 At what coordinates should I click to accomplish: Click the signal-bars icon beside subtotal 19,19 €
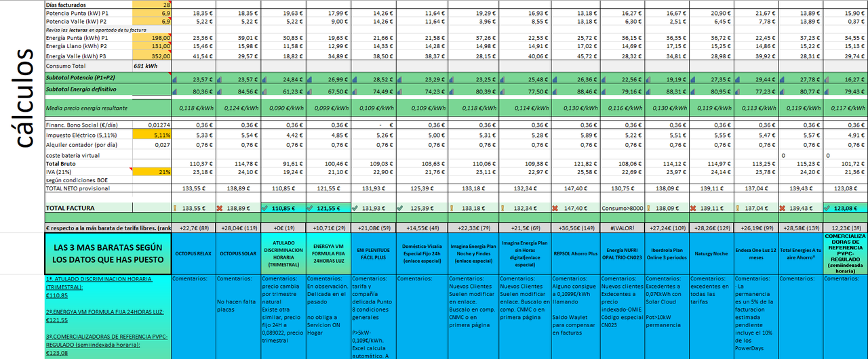[648, 79]
